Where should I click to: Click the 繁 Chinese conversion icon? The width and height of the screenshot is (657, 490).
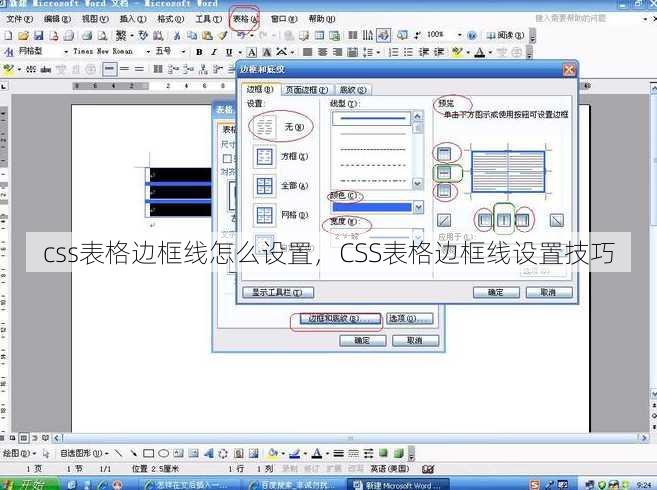coord(121,35)
